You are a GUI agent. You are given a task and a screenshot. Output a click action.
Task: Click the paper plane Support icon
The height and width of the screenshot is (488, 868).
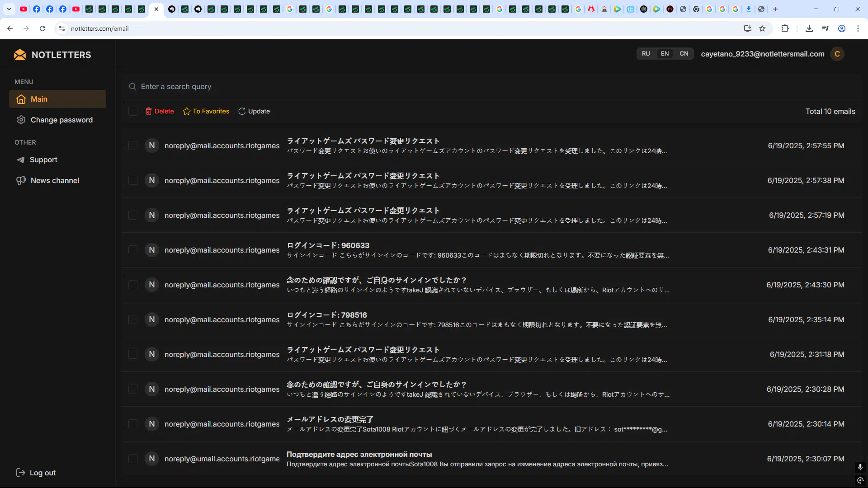pyautogui.click(x=21, y=160)
